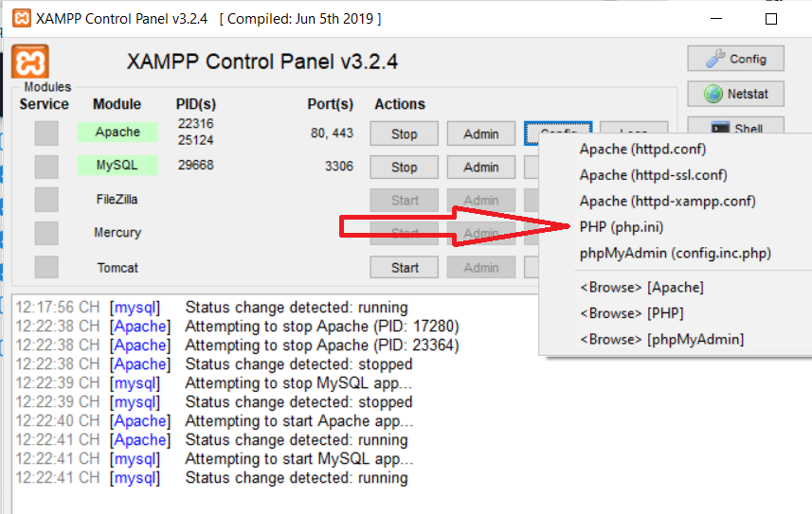Choose Apache (httpd.conf) menu entry

point(642,149)
